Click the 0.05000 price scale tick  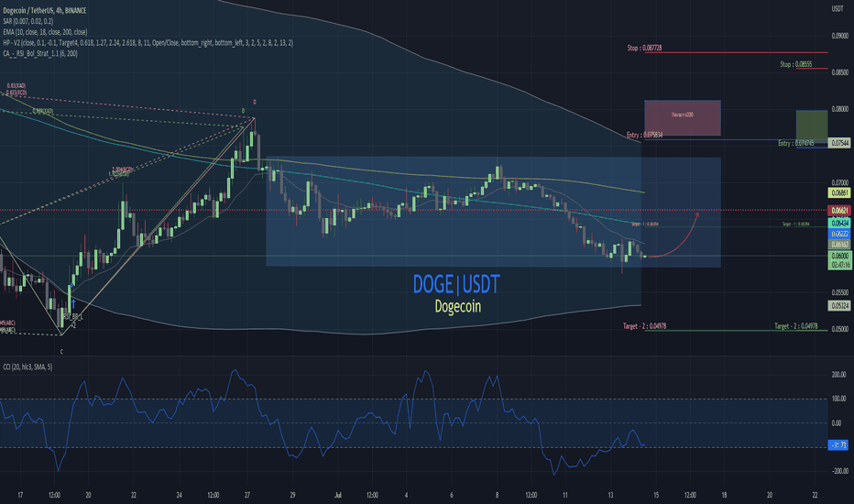840,329
